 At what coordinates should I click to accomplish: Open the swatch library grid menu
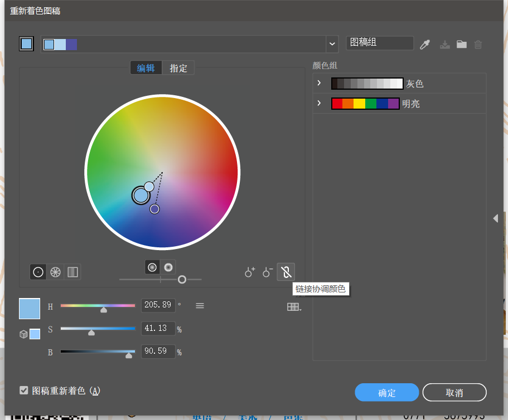pyautogui.click(x=294, y=307)
